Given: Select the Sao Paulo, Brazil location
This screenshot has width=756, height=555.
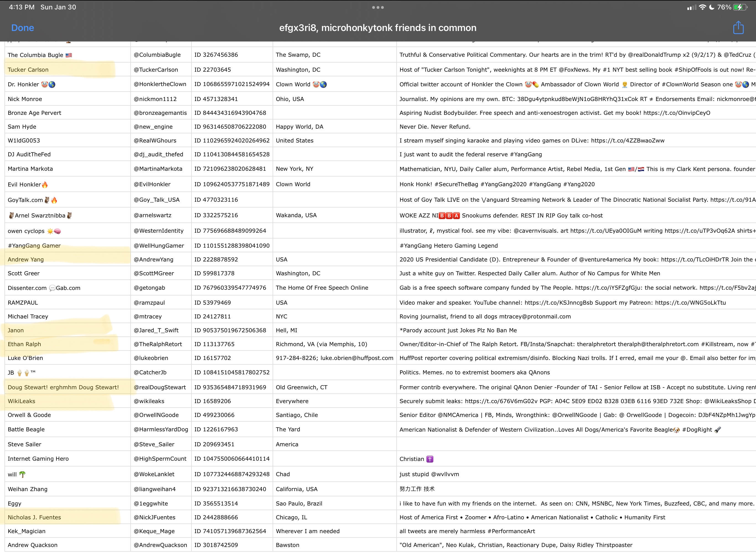Looking at the screenshot, I should [299, 504].
